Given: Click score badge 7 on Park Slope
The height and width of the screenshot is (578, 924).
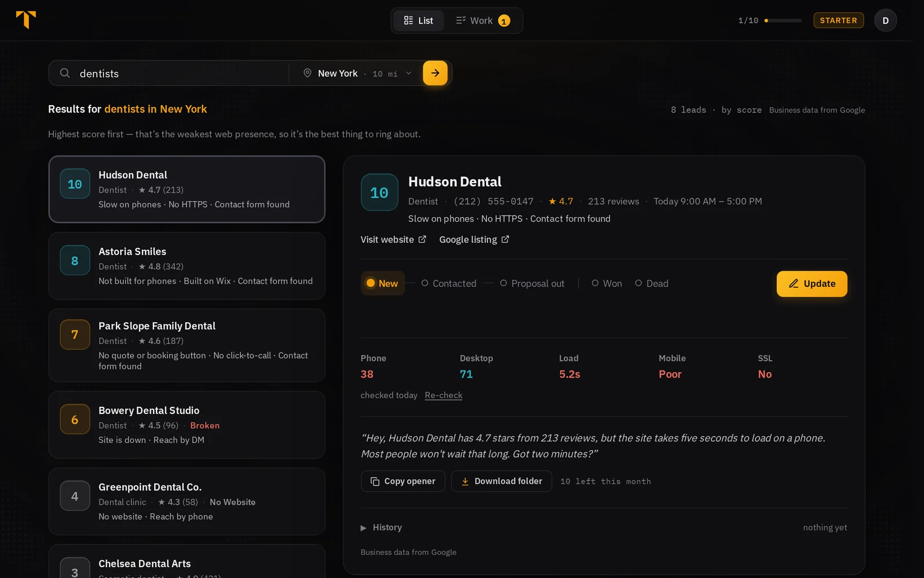Looking at the screenshot, I should [75, 335].
